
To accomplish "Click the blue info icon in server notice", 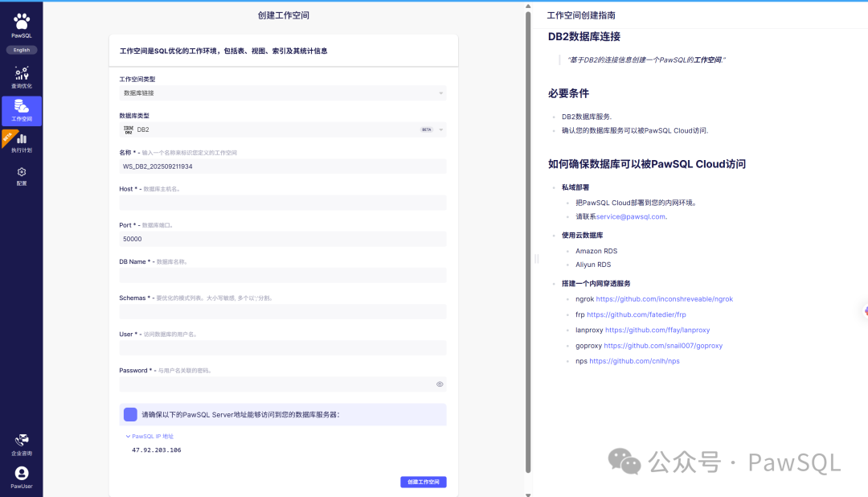I will click(x=130, y=414).
